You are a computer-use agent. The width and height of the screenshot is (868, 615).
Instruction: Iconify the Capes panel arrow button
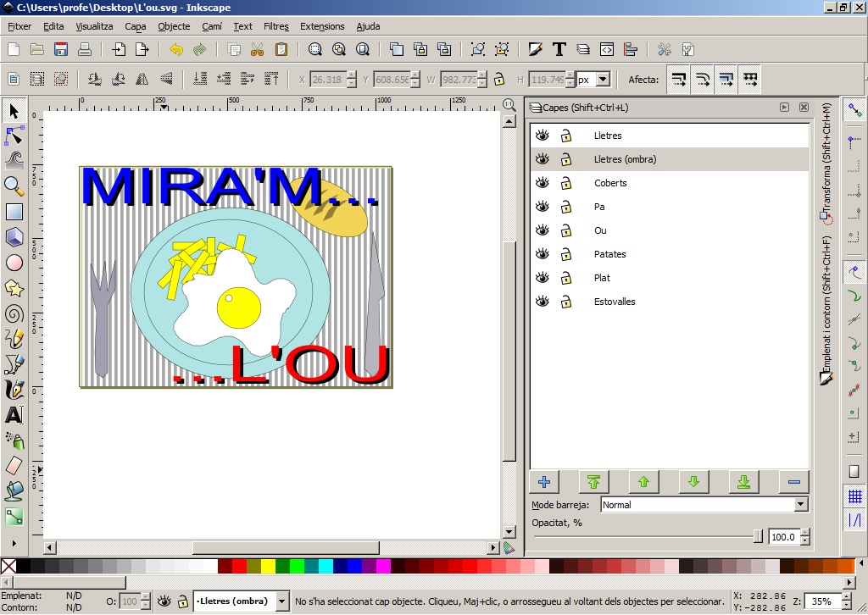coord(784,108)
